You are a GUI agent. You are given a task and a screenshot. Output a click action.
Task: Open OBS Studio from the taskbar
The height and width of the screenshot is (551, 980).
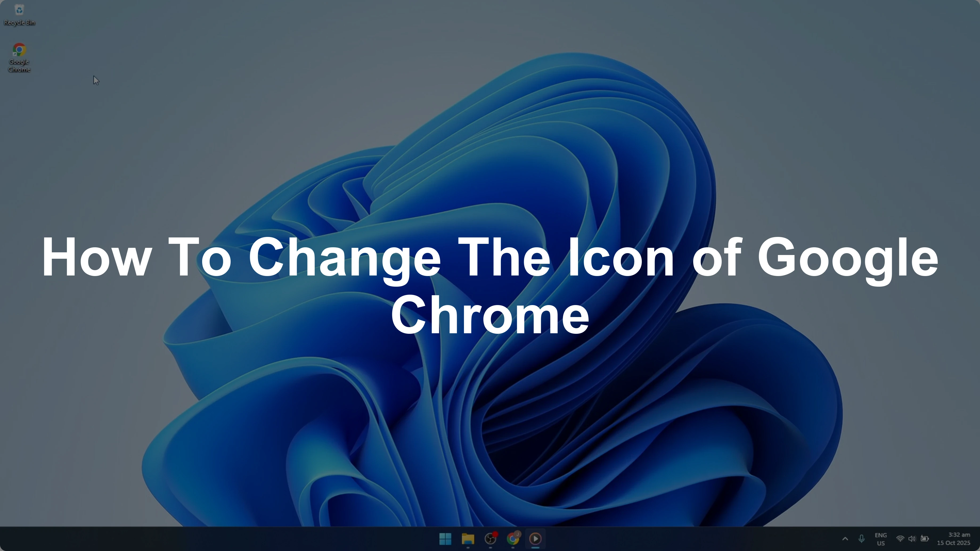[491, 539]
